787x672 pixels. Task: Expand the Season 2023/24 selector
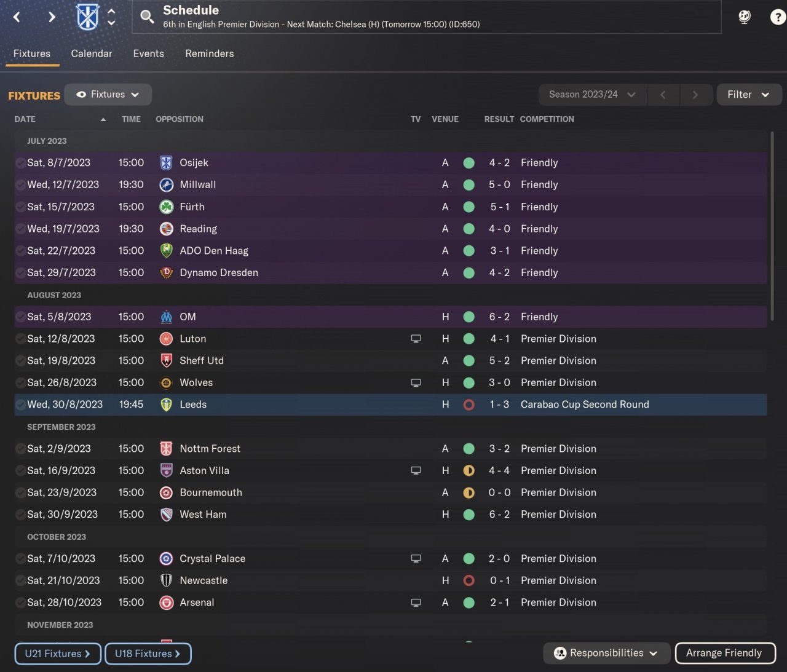coord(592,95)
